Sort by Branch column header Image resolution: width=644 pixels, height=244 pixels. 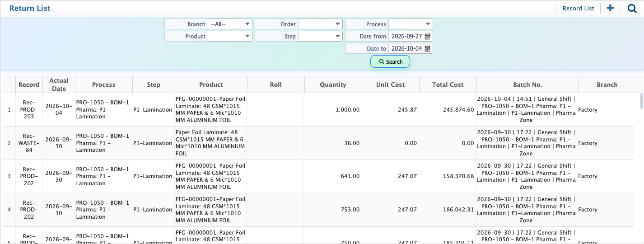[x=607, y=84]
